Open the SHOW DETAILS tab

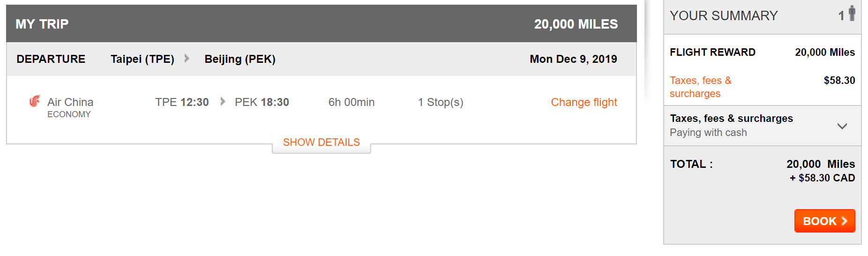click(x=322, y=143)
